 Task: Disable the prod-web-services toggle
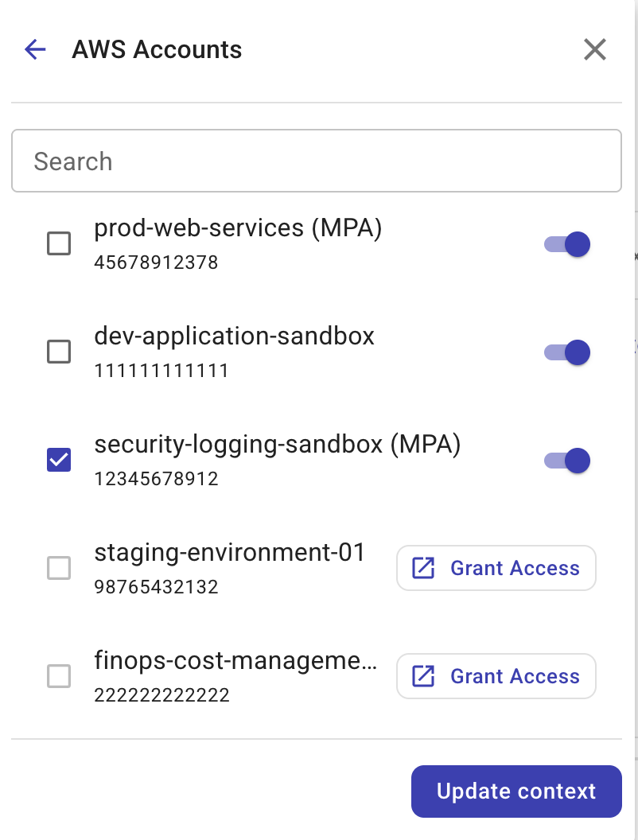pyautogui.click(x=565, y=244)
